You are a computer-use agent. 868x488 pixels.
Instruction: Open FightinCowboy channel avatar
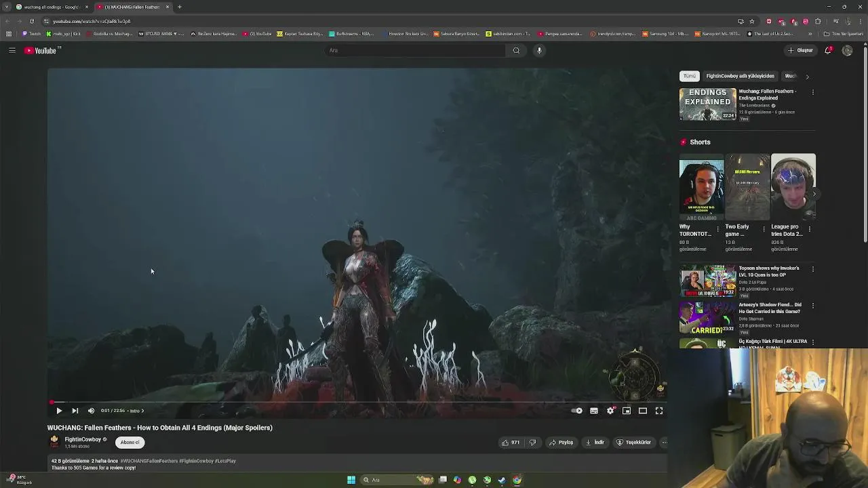[54, 441]
